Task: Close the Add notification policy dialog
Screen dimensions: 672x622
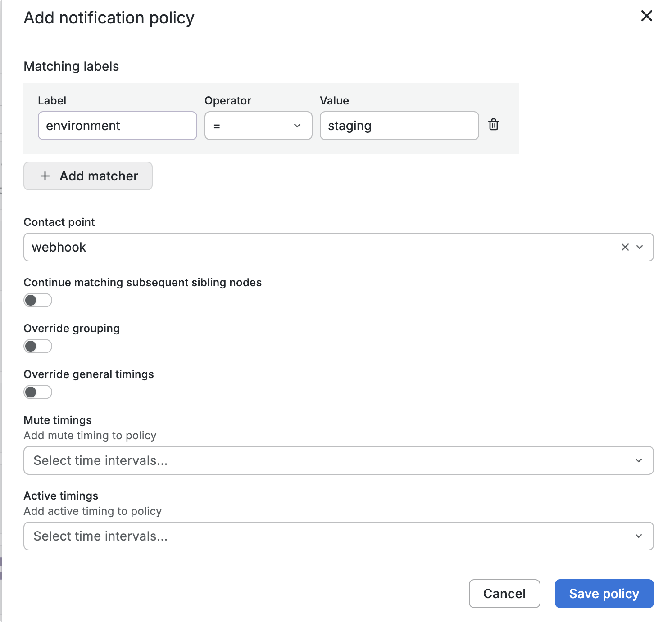Action: [646, 16]
